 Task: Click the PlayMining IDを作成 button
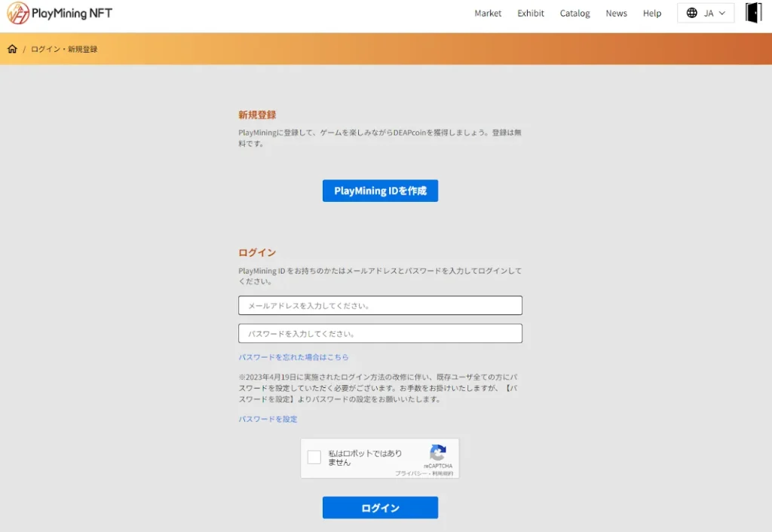380,191
